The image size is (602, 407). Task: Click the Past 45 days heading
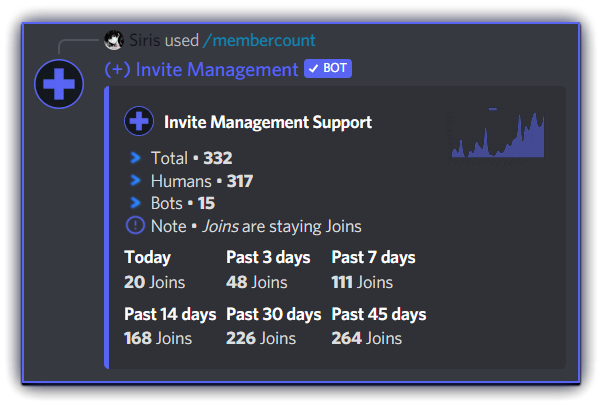(379, 314)
